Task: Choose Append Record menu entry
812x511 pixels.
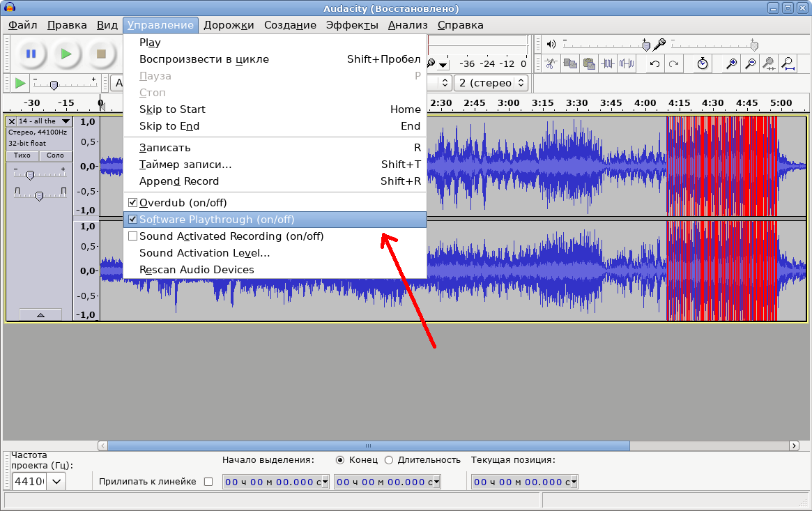Action: pyautogui.click(x=275, y=181)
